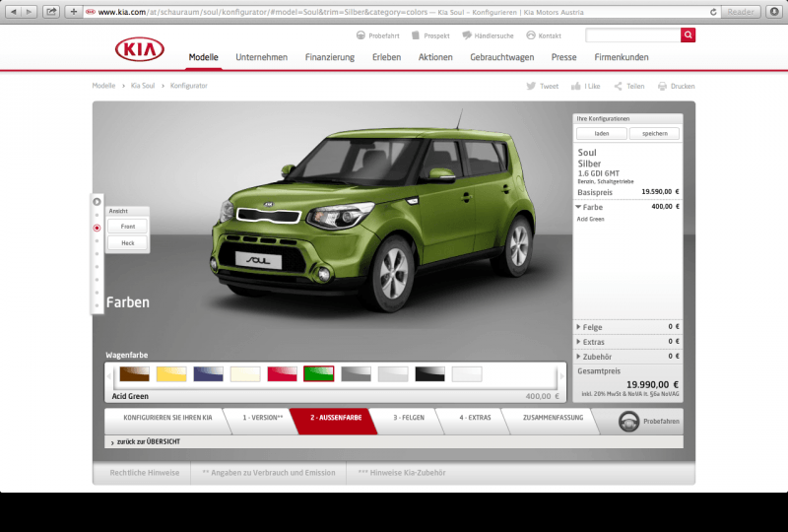Click the Teilen share icon
The height and width of the screenshot is (532, 788).
click(619, 86)
